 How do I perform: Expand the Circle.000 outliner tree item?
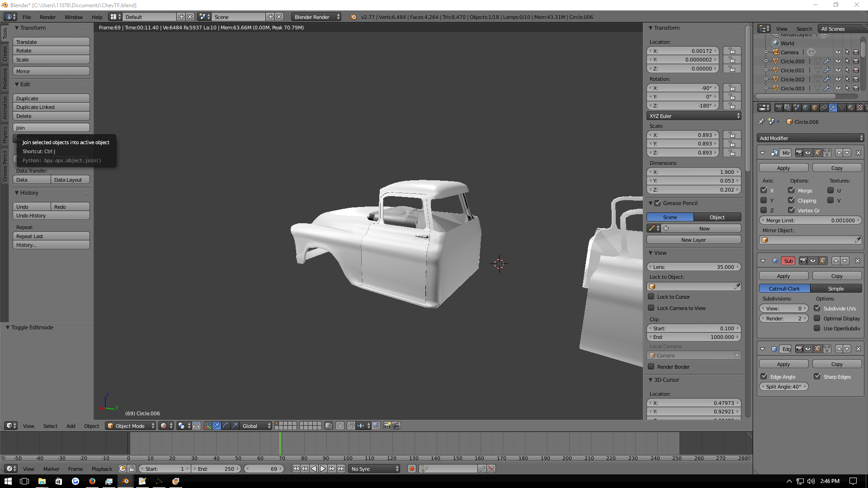click(766, 61)
